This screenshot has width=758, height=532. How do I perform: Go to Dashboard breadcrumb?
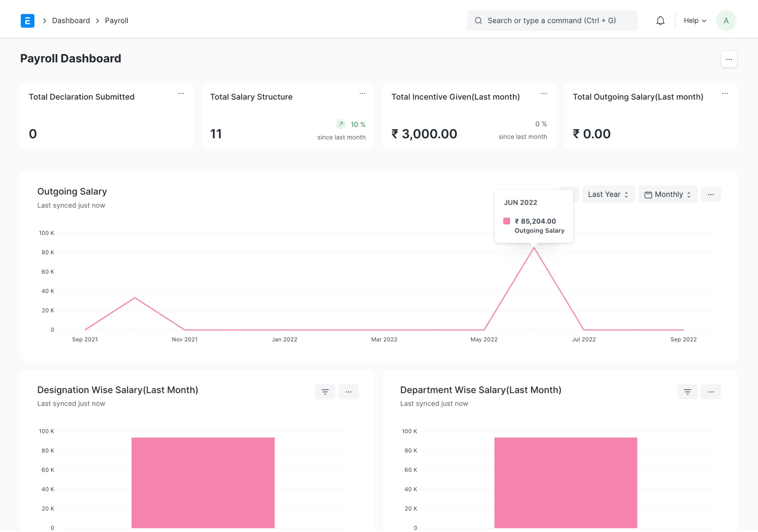click(x=71, y=21)
